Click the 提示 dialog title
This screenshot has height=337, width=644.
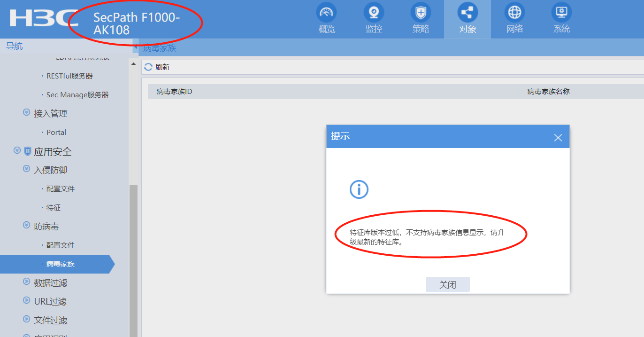pyautogui.click(x=340, y=136)
